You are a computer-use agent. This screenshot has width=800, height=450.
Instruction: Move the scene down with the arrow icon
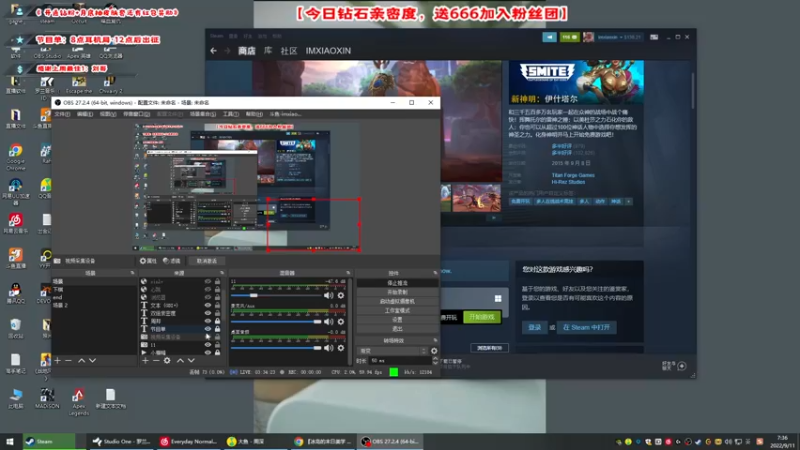pyautogui.click(x=92, y=361)
